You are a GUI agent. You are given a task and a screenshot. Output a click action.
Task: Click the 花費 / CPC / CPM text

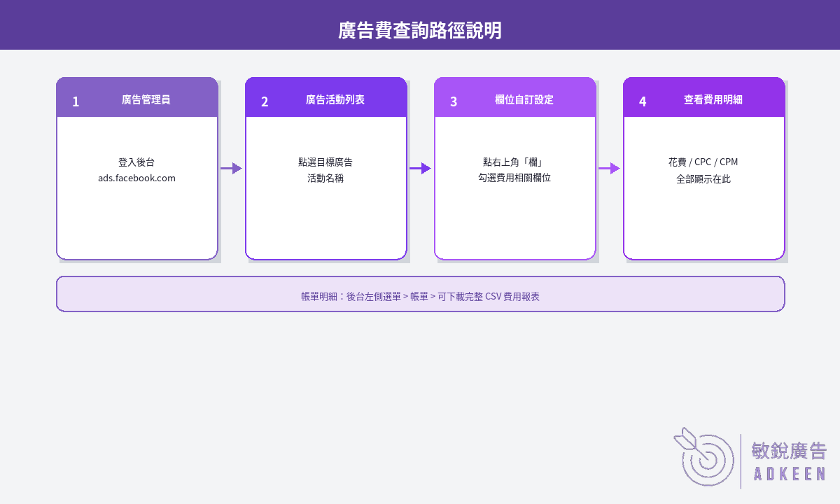pos(703,162)
